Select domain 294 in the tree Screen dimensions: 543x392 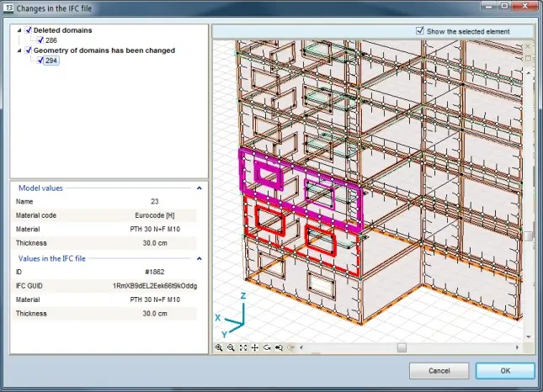pos(51,61)
